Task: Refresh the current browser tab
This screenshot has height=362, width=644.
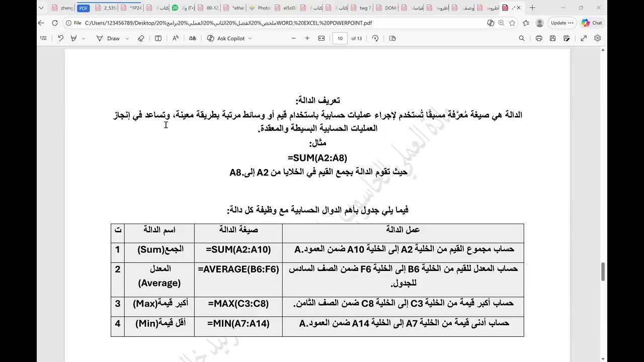Action: coord(55,23)
